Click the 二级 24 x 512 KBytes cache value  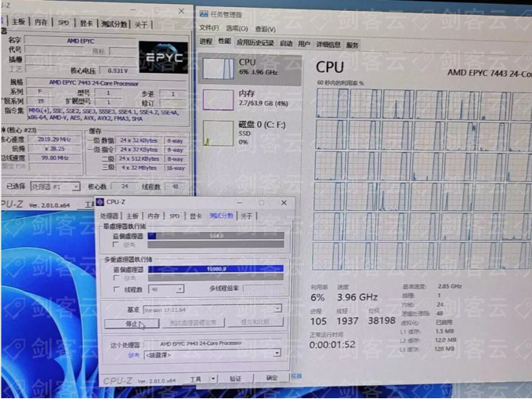click(139, 158)
